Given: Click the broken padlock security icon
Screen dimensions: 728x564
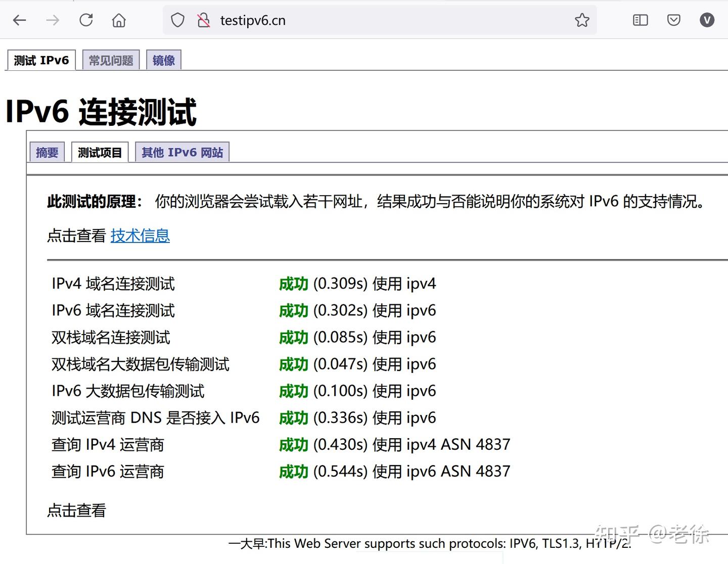Looking at the screenshot, I should [x=204, y=20].
